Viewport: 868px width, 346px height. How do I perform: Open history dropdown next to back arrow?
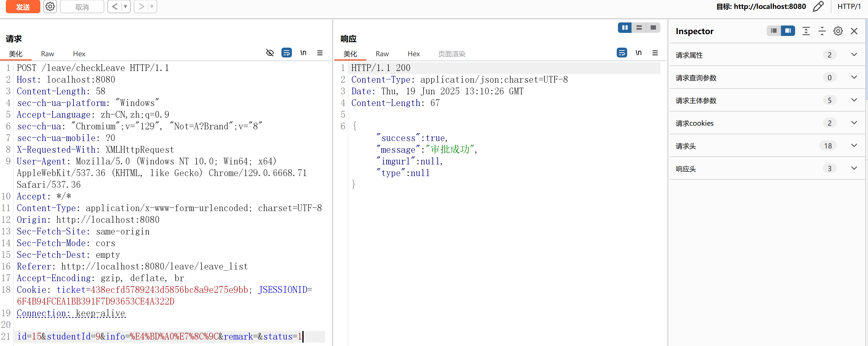point(125,6)
